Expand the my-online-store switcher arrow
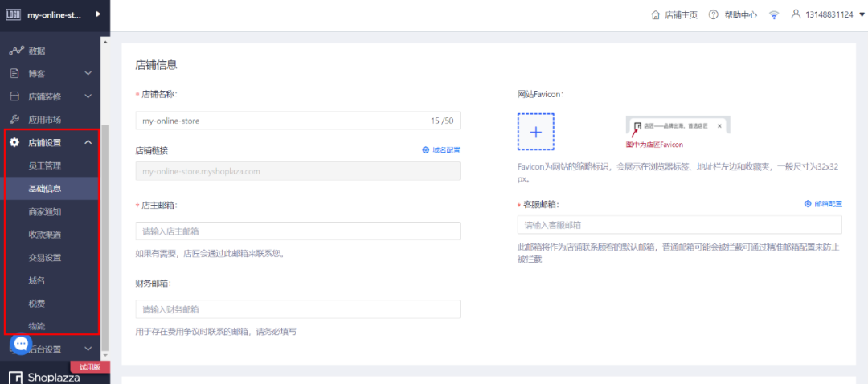 point(98,14)
